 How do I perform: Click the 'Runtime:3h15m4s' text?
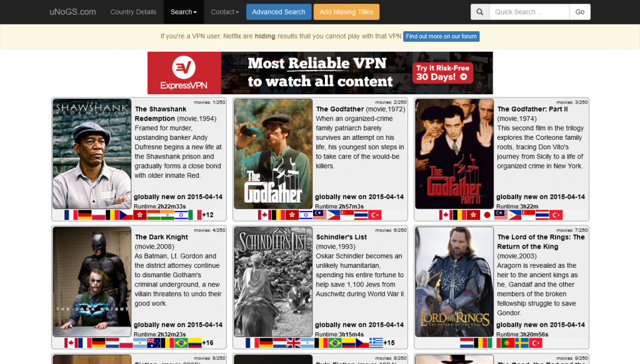(x=339, y=334)
